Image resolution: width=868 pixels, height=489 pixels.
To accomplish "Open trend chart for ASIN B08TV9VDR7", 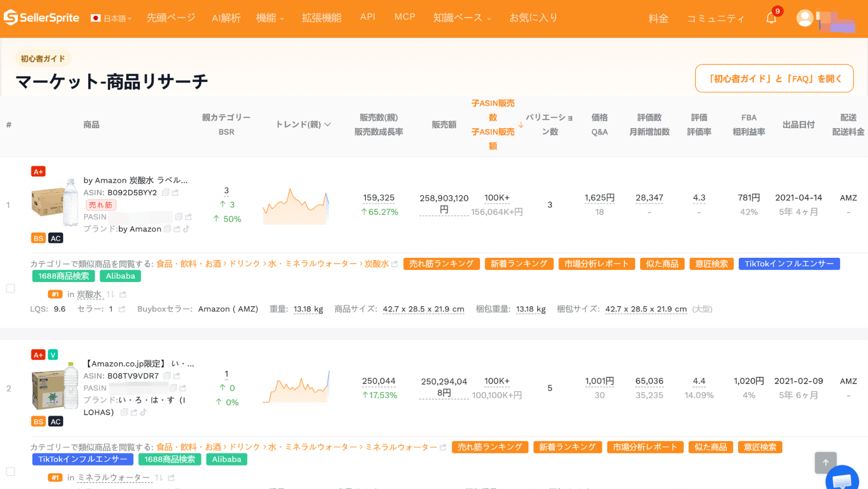I will pyautogui.click(x=296, y=387).
